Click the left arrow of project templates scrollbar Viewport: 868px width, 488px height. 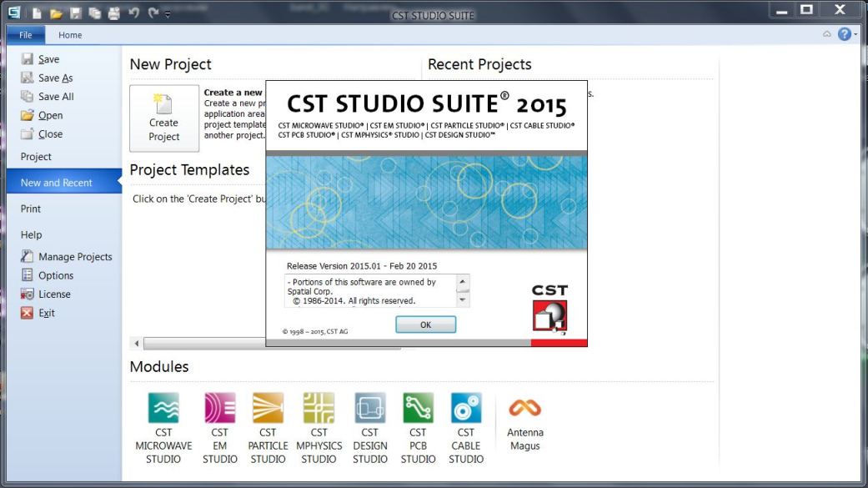pyautogui.click(x=137, y=344)
